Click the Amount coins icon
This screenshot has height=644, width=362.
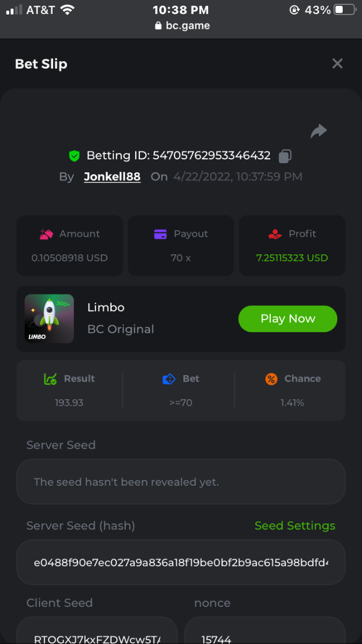pos(46,234)
